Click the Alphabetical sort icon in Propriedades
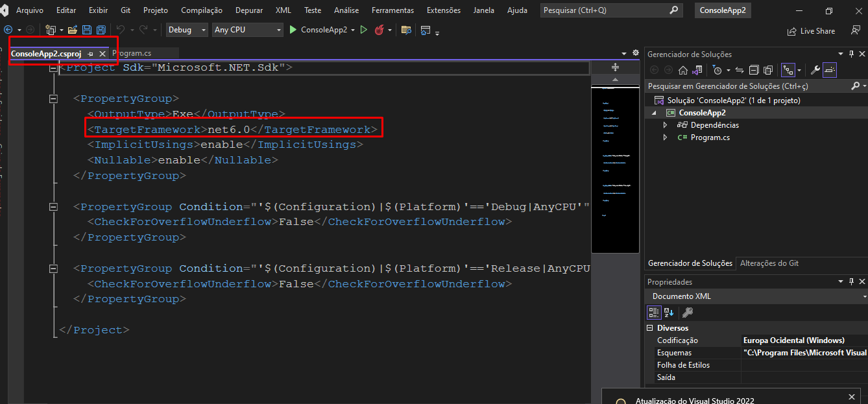 pyautogui.click(x=669, y=313)
